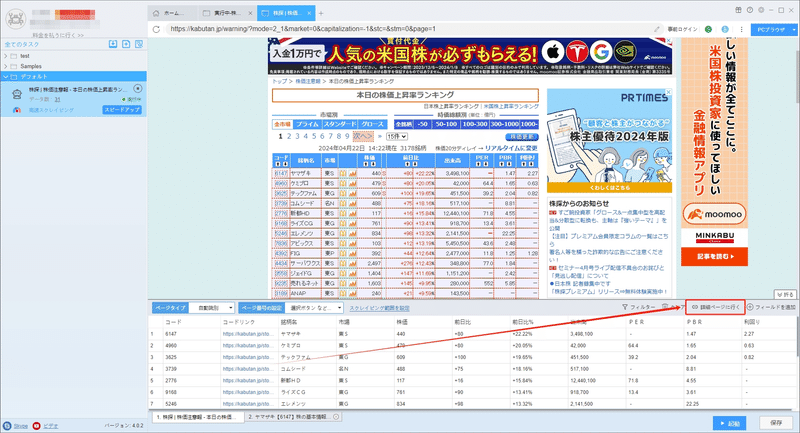Image resolution: width=800 pixels, height=433 pixels.
Task: Click スクレイピング範囲を設定 link
Action: 379,308
